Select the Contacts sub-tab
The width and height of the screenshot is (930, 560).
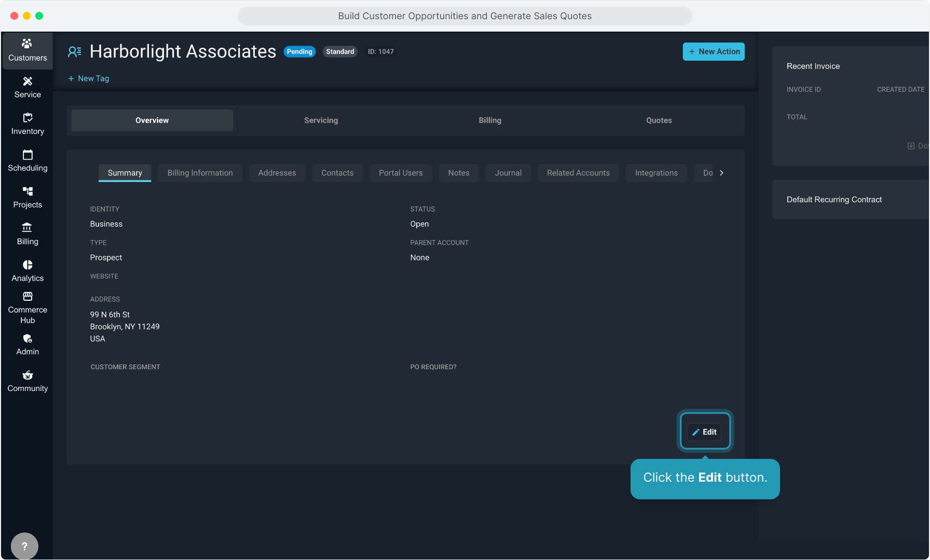coord(337,173)
